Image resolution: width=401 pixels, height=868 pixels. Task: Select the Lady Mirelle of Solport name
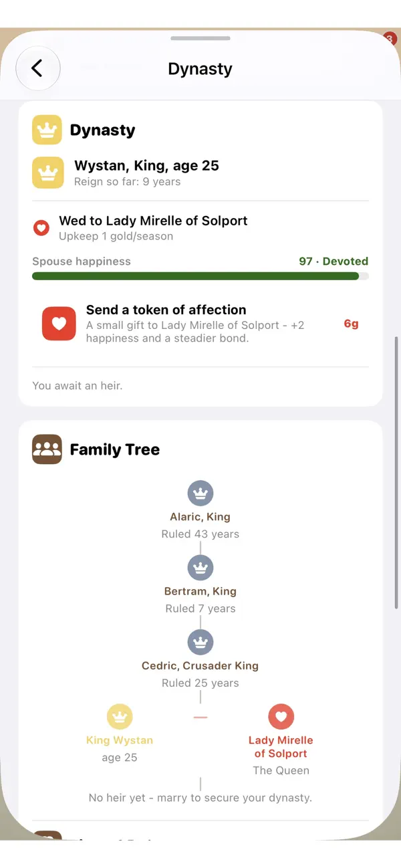[281, 747]
